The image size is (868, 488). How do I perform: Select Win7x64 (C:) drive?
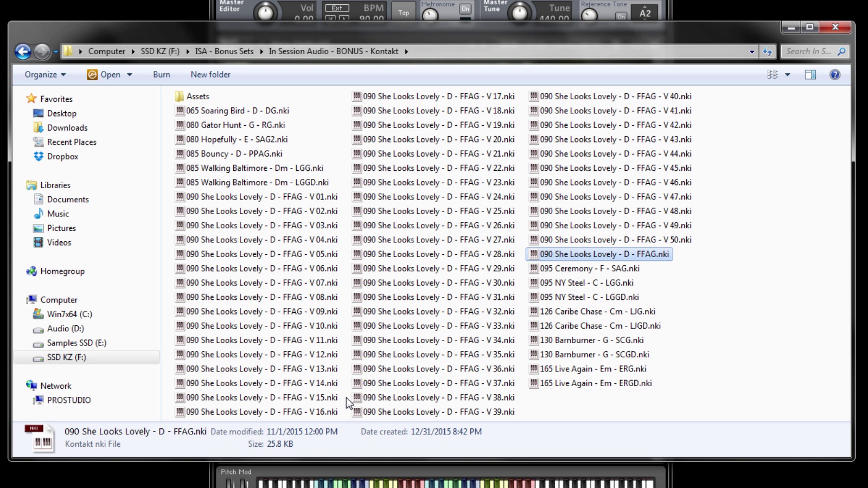point(69,314)
